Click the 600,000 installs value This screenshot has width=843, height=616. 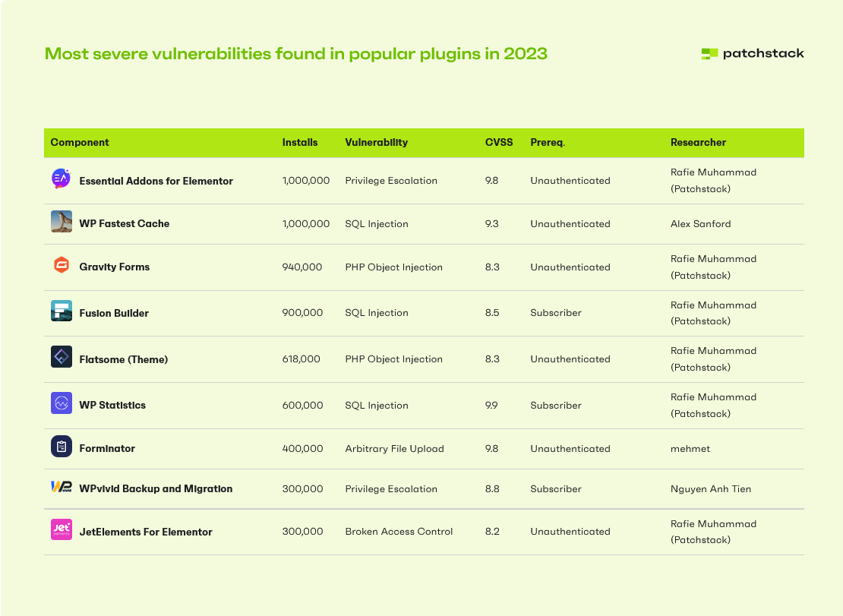pyautogui.click(x=303, y=406)
